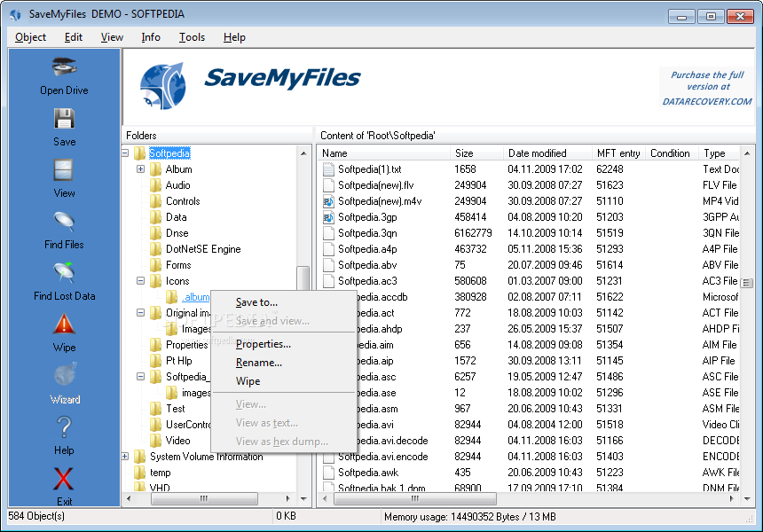Select the VHD folder in tree
The width and height of the screenshot is (763, 532).
point(160,488)
